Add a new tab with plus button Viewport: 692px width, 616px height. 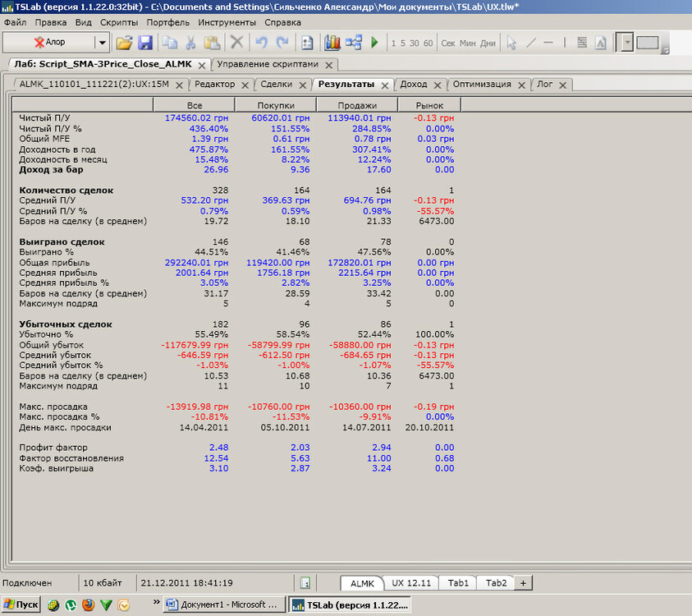click(x=522, y=582)
